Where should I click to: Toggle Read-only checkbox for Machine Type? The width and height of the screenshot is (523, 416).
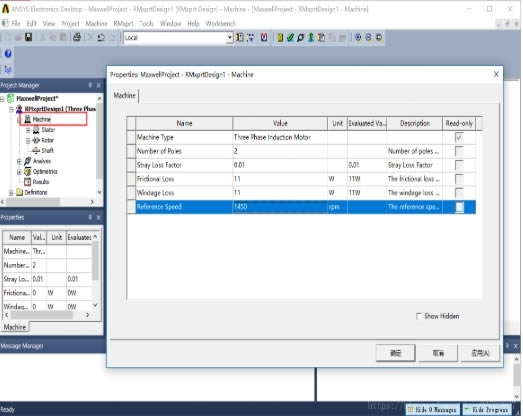(459, 137)
